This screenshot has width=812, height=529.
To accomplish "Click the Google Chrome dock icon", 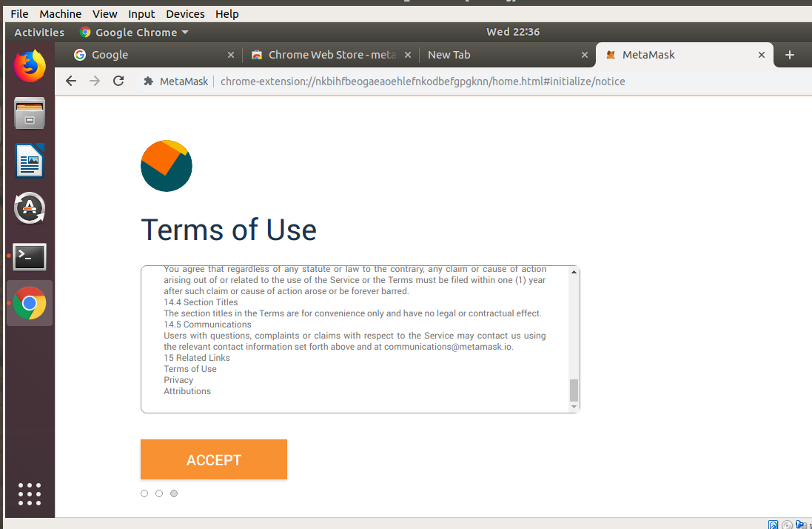I will [29, 303].
